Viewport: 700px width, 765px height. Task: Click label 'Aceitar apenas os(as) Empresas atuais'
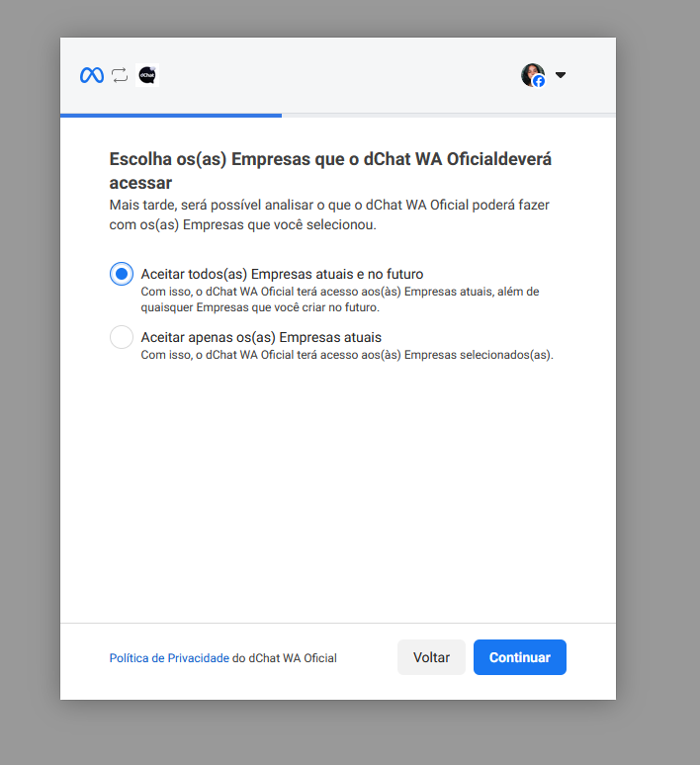click(x=261, y=337)
